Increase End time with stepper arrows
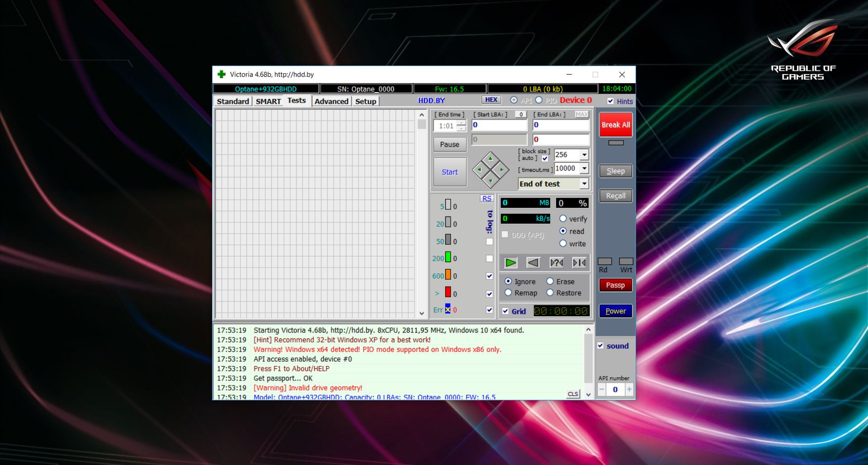Viewport: 868px width, 465px height. point(461,123)
